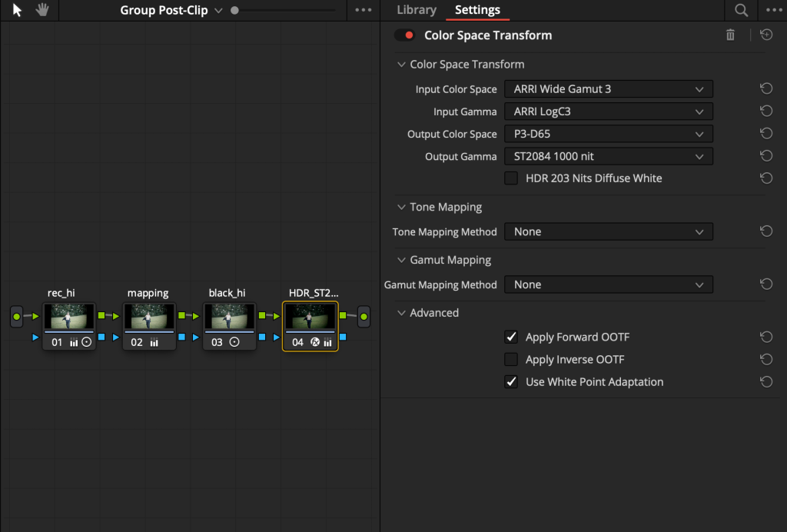Click circle window badge on node 03
This screenshot has height=532, width=787.
click(234, 342)
